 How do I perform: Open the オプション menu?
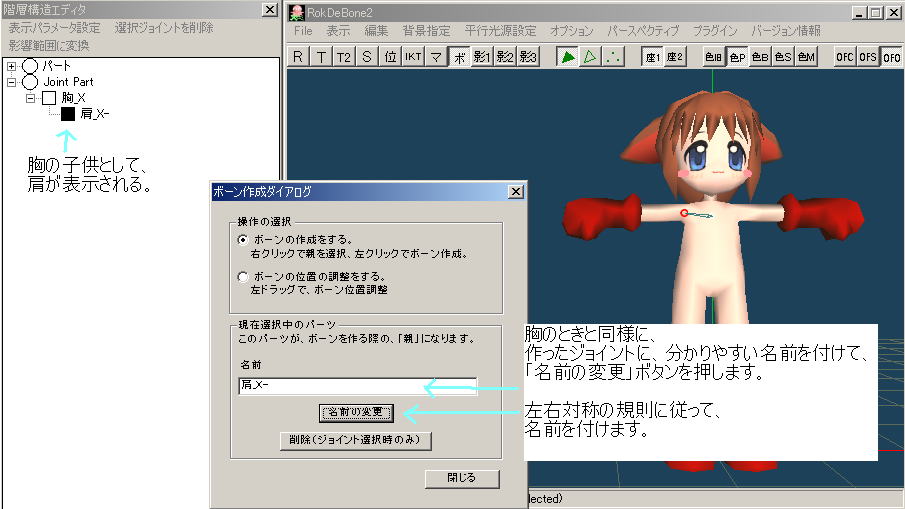pyautogui.click(x=571, y=31)
